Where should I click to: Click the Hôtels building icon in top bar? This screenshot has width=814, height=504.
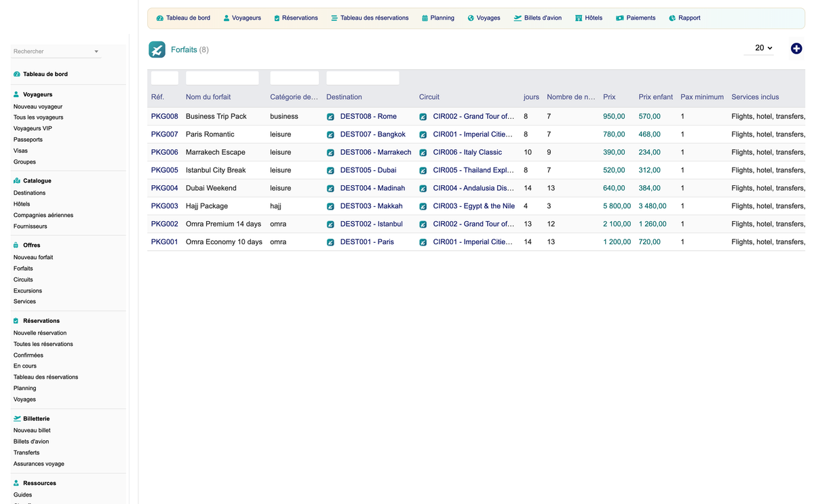click(x=579, y=18)
